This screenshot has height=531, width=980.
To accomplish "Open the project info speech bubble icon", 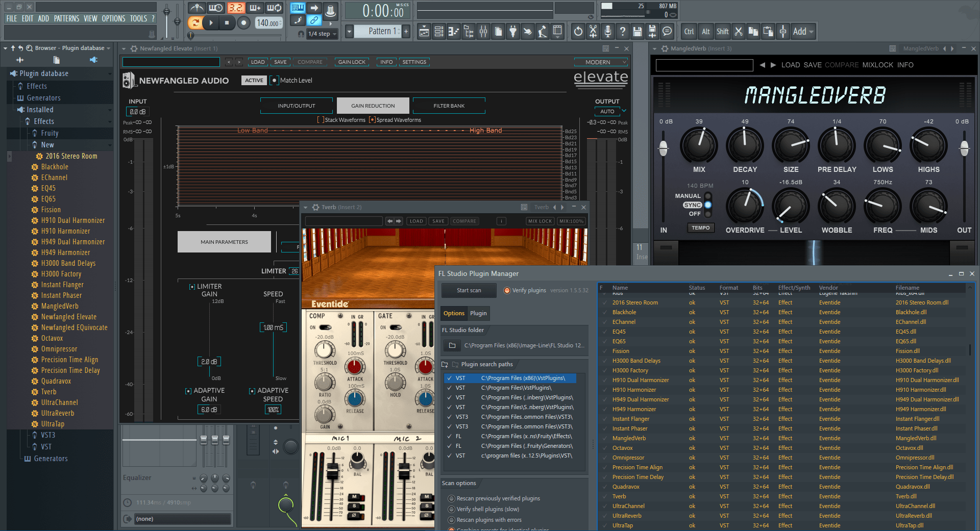I will pos(667,32).
